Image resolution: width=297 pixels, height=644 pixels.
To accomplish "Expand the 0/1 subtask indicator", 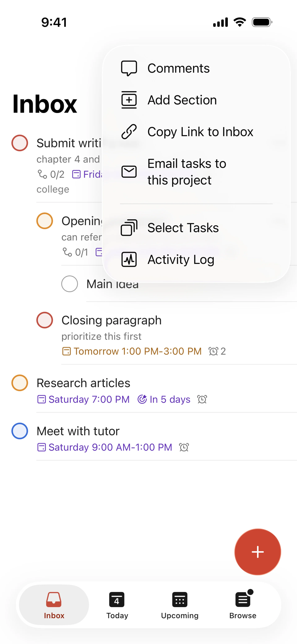I will 75,252.
